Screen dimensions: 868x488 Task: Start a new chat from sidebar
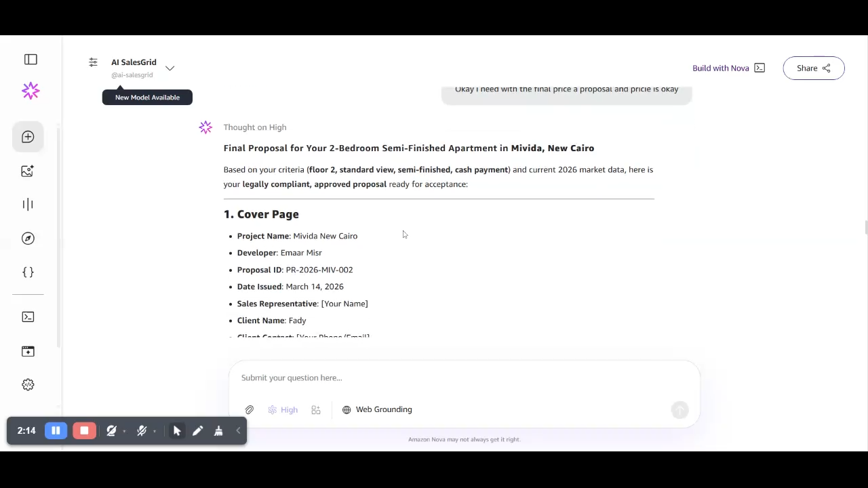[x=28, y=137]
